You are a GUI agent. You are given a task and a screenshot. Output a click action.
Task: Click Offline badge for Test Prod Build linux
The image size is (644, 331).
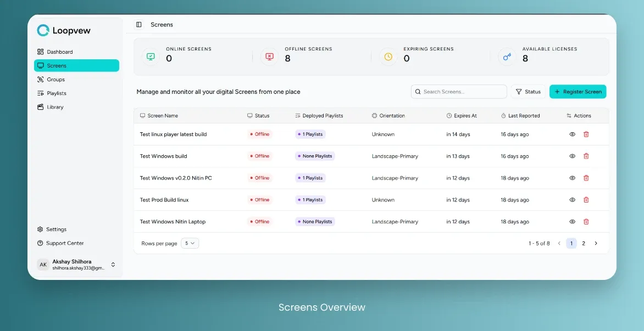(x=259, y=200)
